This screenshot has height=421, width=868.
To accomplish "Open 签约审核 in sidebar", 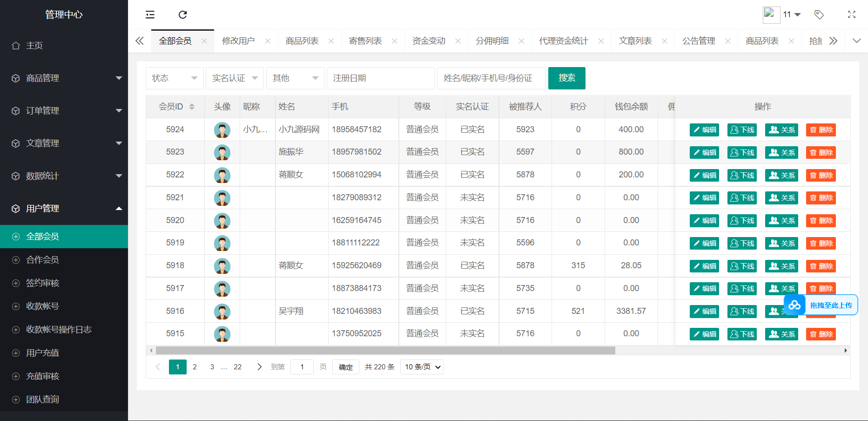I will tap(64, 283).
